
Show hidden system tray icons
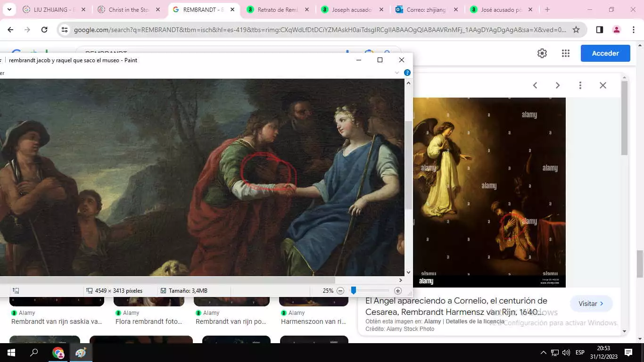pos(543,353)
